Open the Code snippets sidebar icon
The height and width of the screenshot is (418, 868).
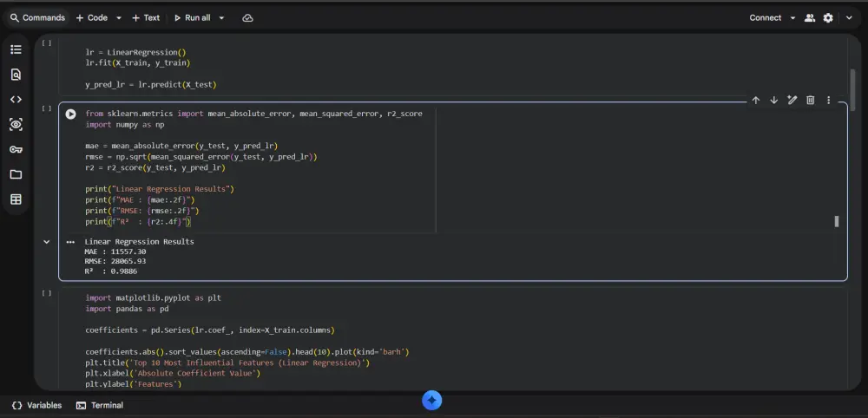coord(16,100)
